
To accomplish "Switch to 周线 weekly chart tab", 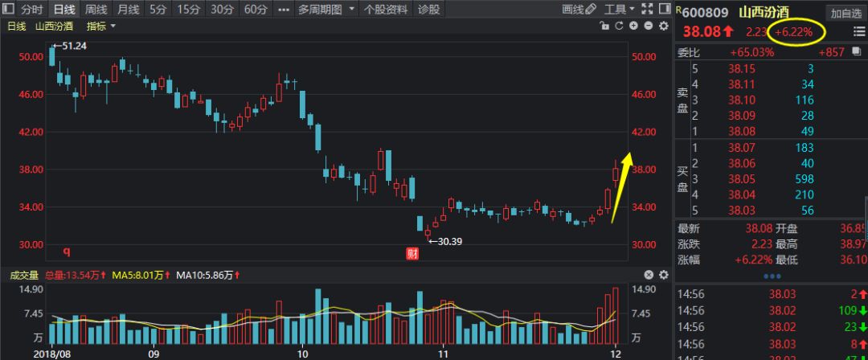I will (96, 9).
